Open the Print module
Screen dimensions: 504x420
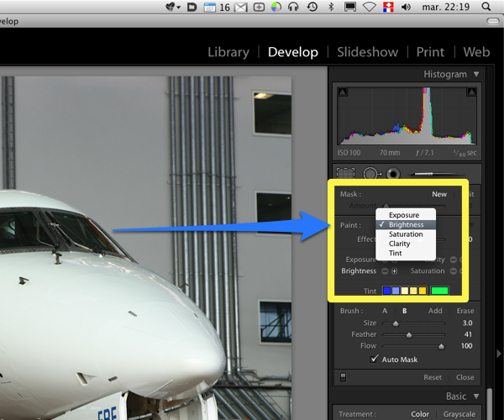point(430,52)
